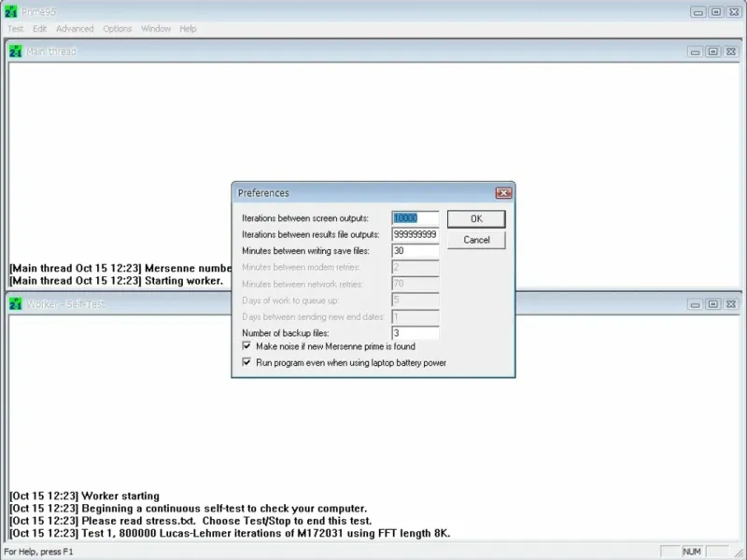The width and height of the screenshot is (747, 560).
Task: Maximize the Main thread window
Action: [x=712, y=51]
